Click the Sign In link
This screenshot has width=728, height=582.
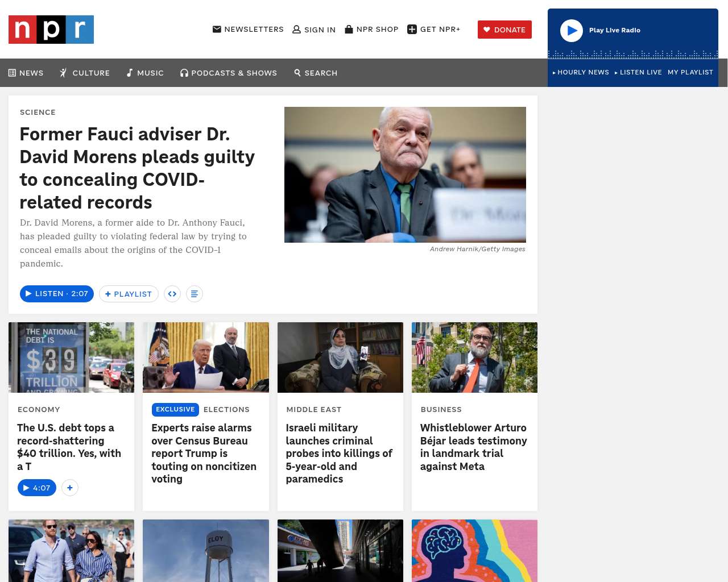point(314,30)
